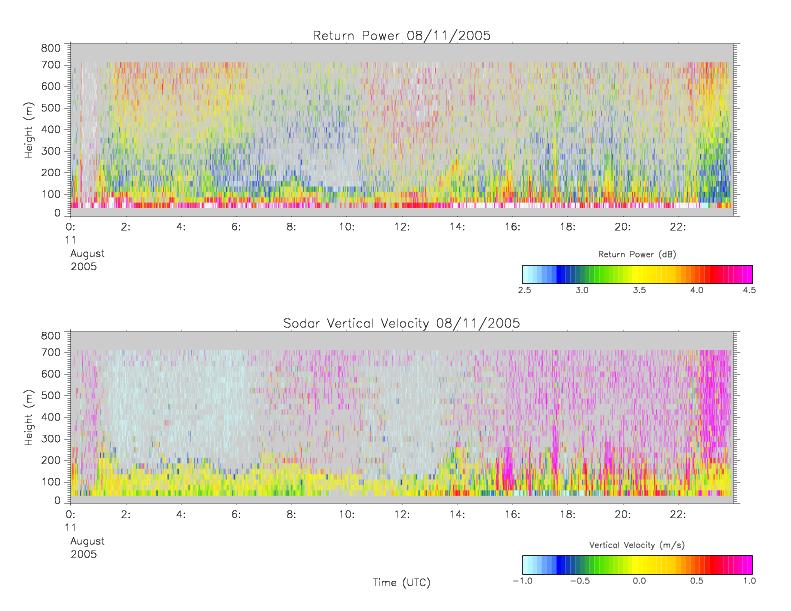Select the Return Power (dB) color bar
The width and height of the screenshot is (791, 611).
tap(637, 274)
